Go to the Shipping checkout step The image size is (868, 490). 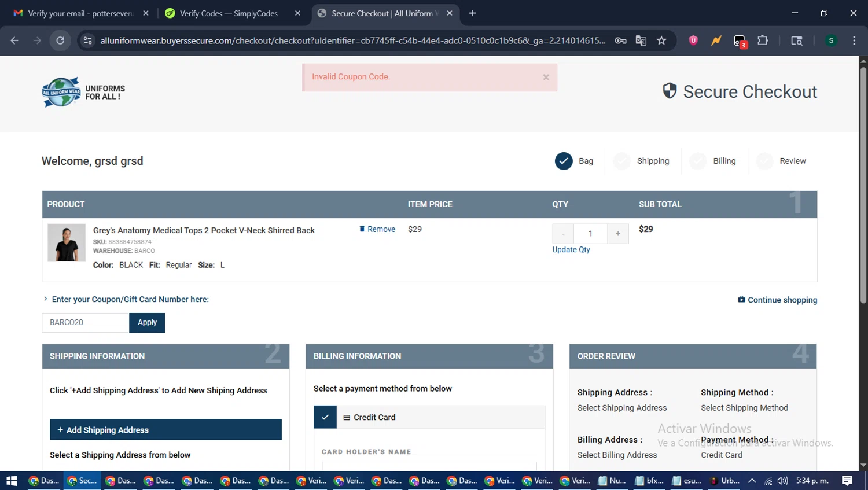(x=641, y=161)
